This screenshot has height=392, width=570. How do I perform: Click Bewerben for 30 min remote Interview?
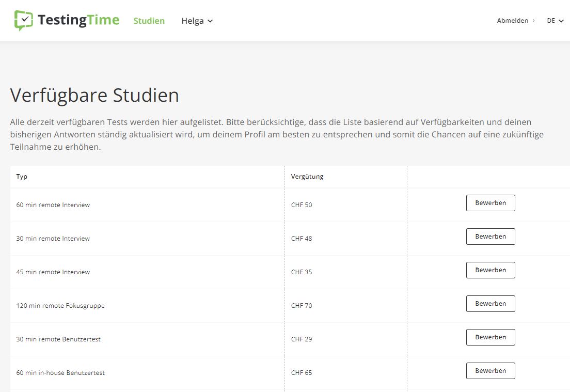click(x=490, y=237)
